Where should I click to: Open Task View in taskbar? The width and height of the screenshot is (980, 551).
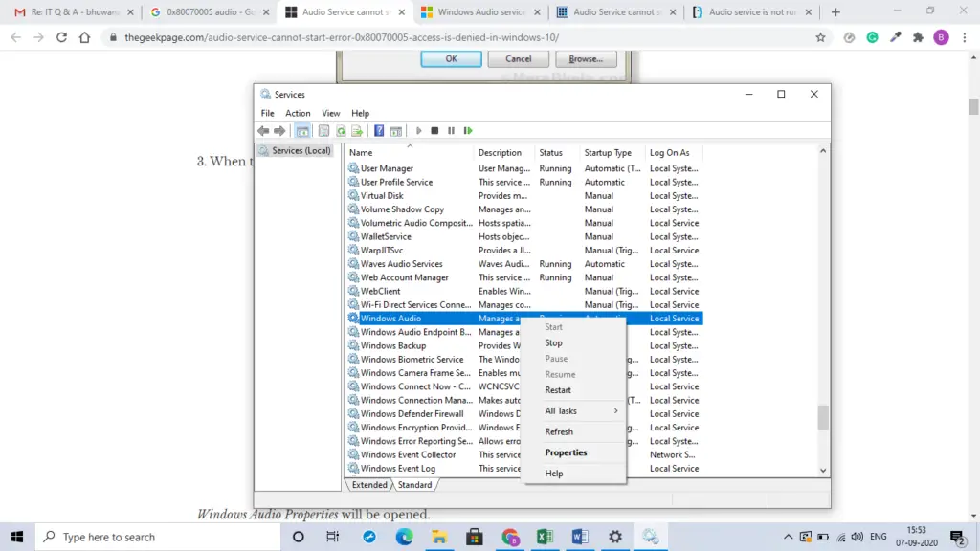pos(332,537)
